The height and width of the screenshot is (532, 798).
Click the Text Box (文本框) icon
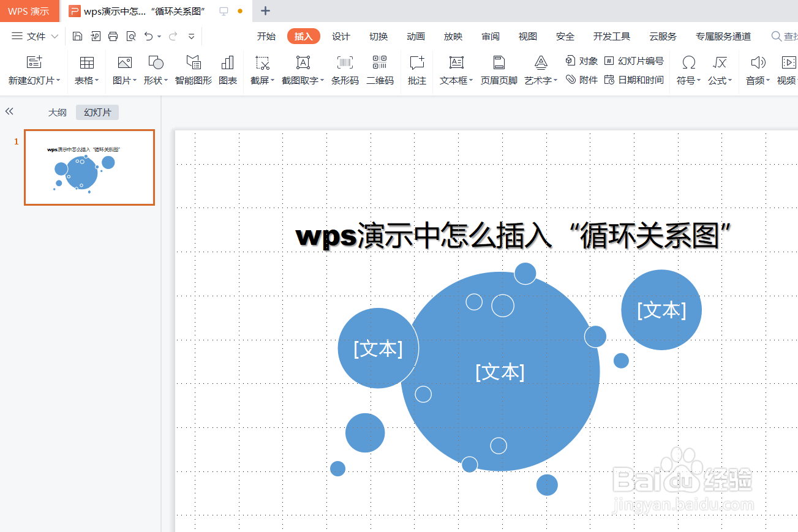(x=456, y=62)
